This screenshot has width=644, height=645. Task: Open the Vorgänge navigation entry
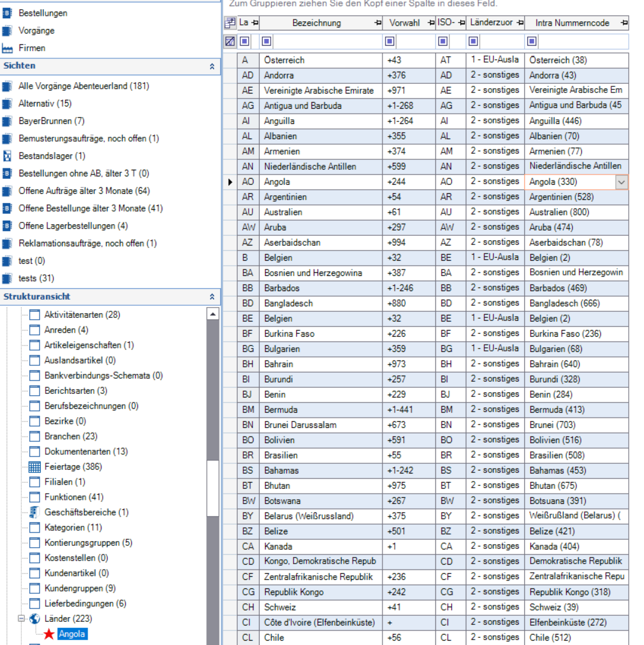click(36, 30)
